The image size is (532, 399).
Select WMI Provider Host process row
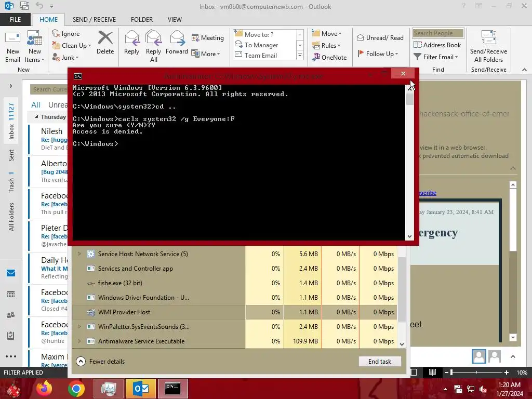point(234,312)
